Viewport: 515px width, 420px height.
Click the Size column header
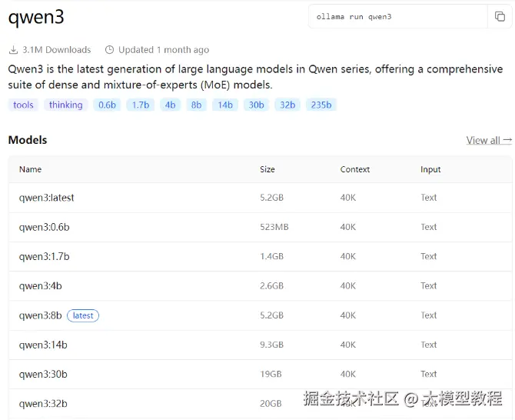click(x=267, y=169)
